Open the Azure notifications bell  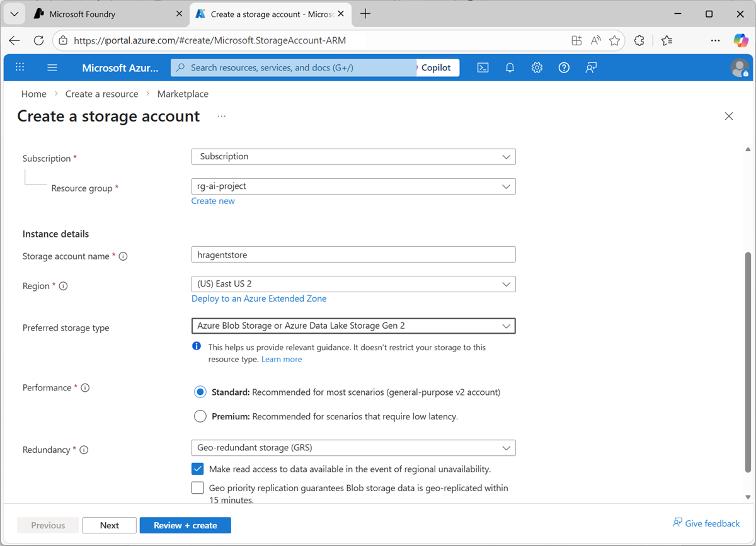510,67
